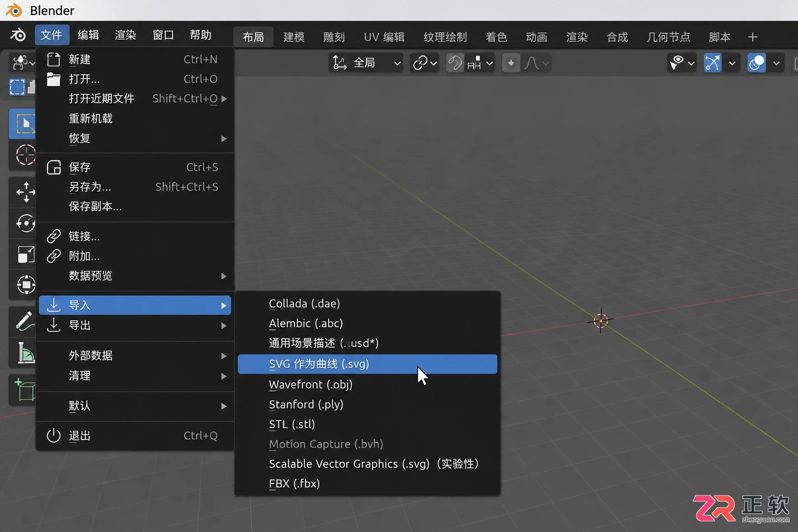Toggle the select box mode icon
798x532 pixels.
[17, 87]
